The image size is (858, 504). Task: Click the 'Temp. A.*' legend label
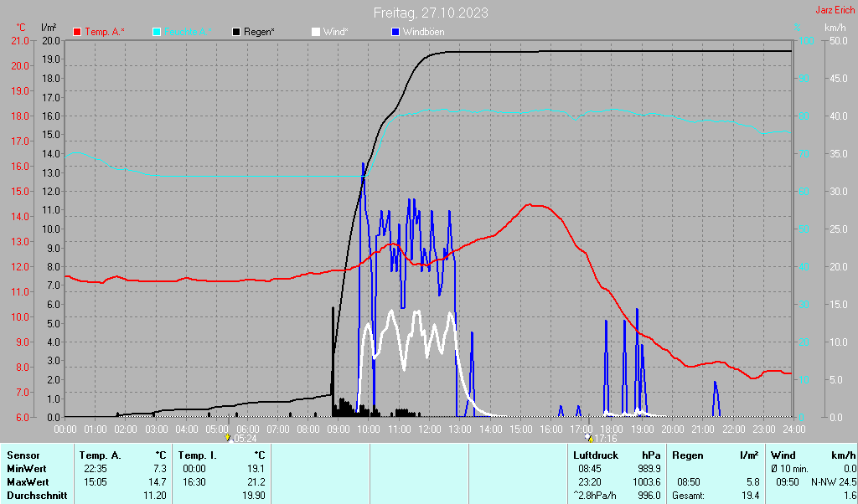105,33
